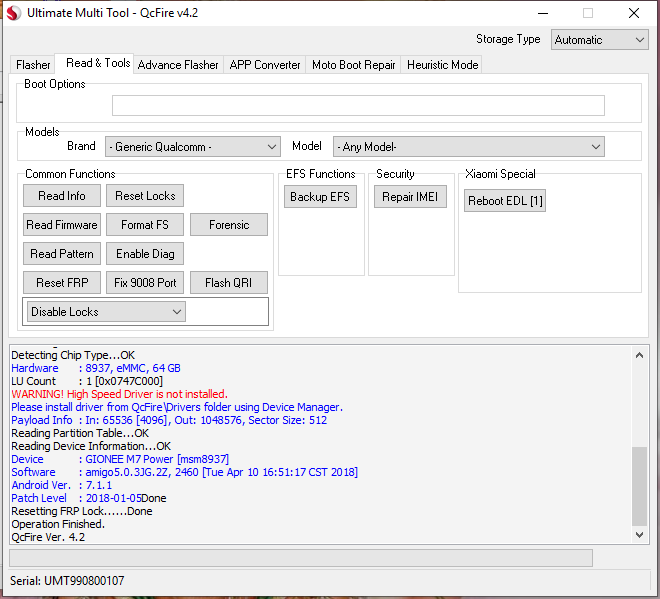Click the Android Ver. 7.1.1 line
Viewport: 660px width, 599px height.
pyautogui.click(x=62, y=485)
